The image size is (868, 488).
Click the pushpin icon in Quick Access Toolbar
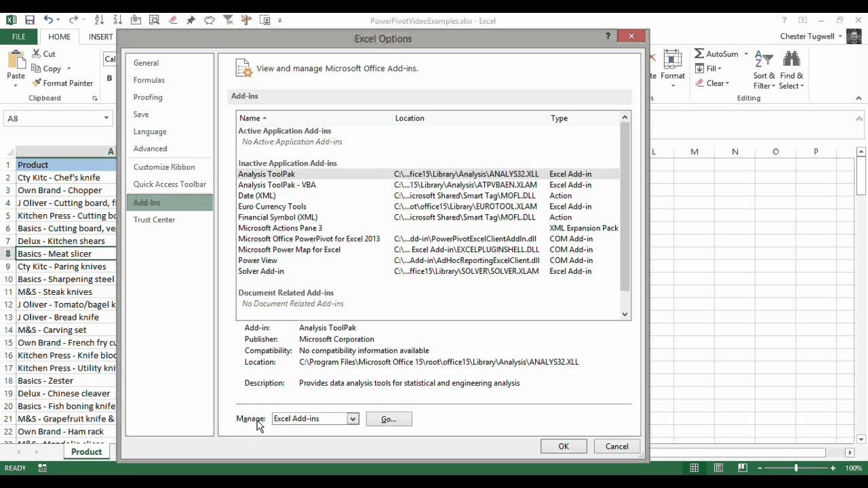(x=191, y=20)
